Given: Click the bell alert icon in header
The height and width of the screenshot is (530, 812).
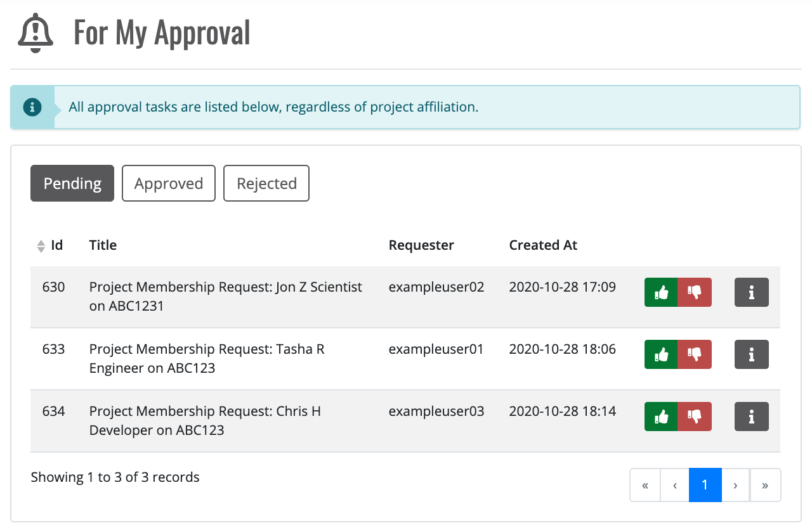Looking at the screenshot, I should [36, 33].
